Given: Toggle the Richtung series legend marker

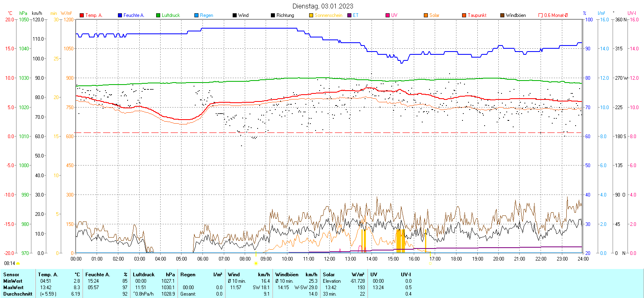Looking at the screenshot, I should (273, 15).
